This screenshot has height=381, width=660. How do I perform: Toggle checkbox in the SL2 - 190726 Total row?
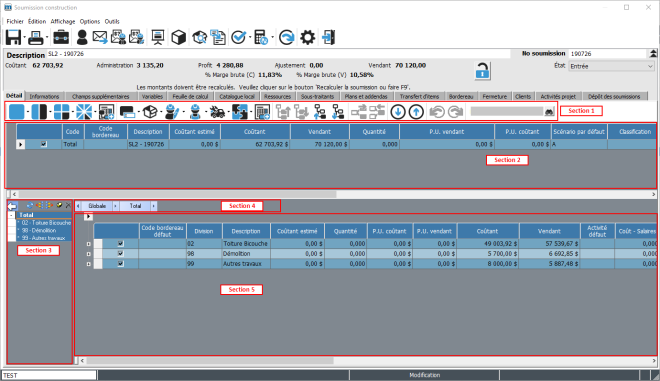pos(43,144)
